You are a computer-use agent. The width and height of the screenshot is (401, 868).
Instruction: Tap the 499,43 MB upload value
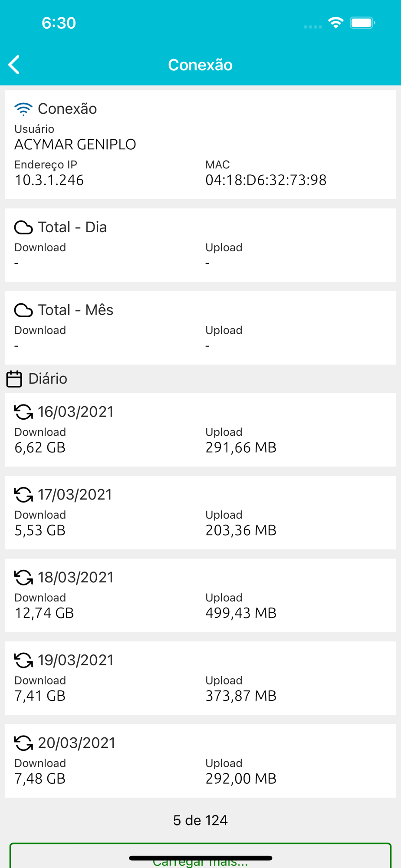click(241, 613)
